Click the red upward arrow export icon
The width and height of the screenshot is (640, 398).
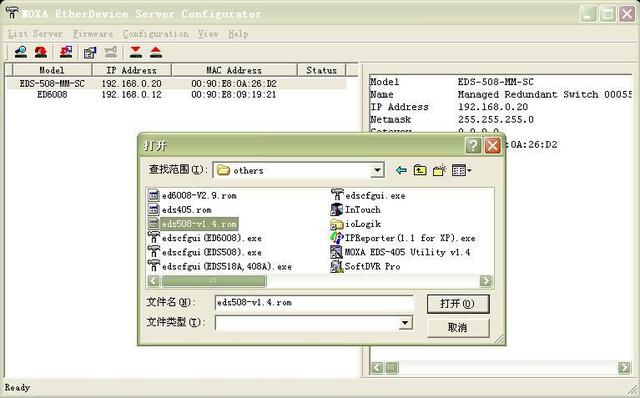point(156,52)
